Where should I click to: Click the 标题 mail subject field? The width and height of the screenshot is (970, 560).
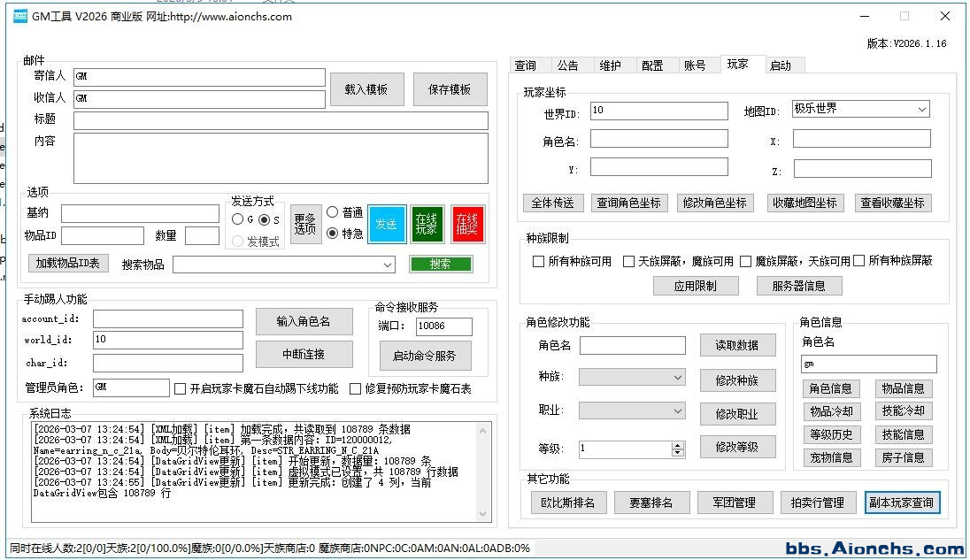281,120
